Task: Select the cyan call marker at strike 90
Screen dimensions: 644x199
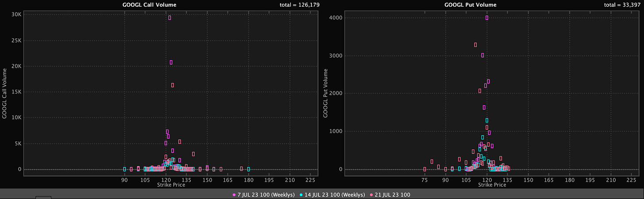Action: tap(125, 169)
